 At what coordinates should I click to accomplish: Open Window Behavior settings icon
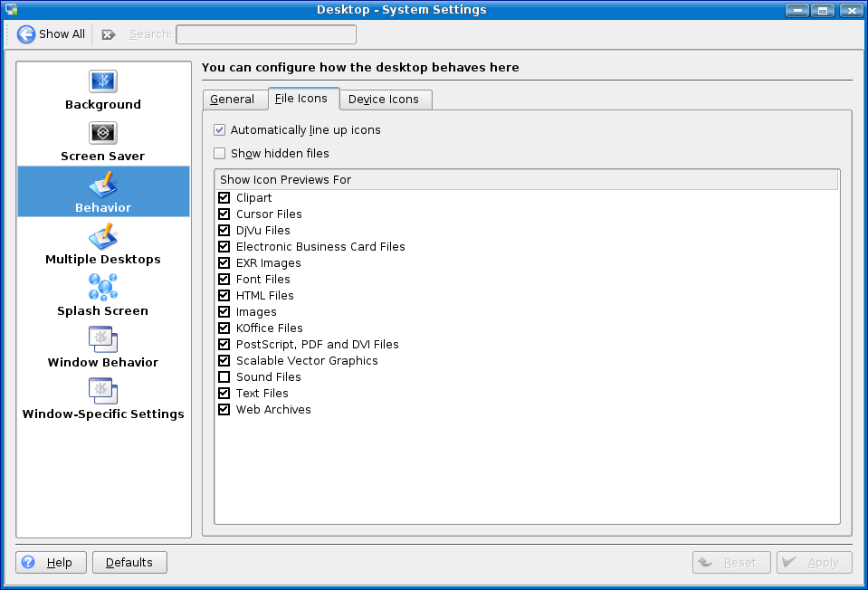click(103, 340)
